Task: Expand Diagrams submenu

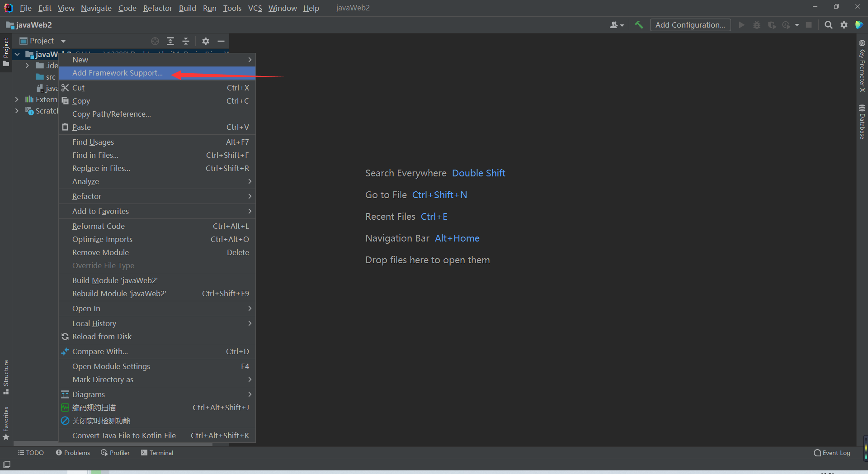Action: 157,394
